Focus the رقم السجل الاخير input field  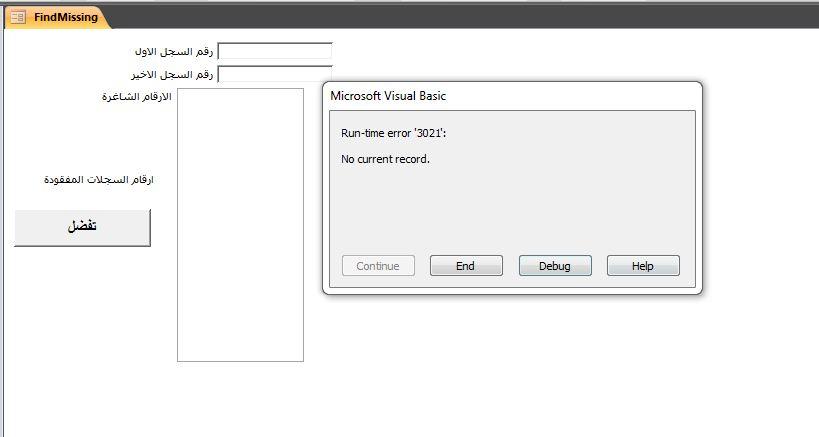click(x=275, y=74)
